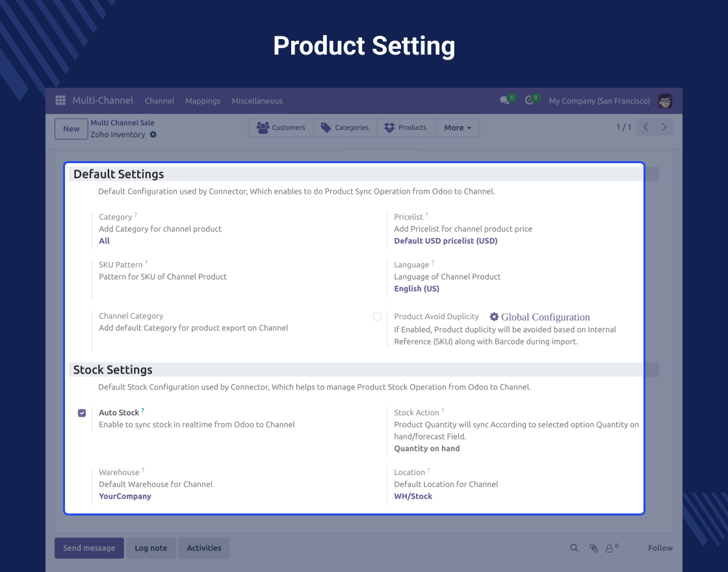
Task: Click the Auto Stock help question mark
Action: tap(143, 410)
